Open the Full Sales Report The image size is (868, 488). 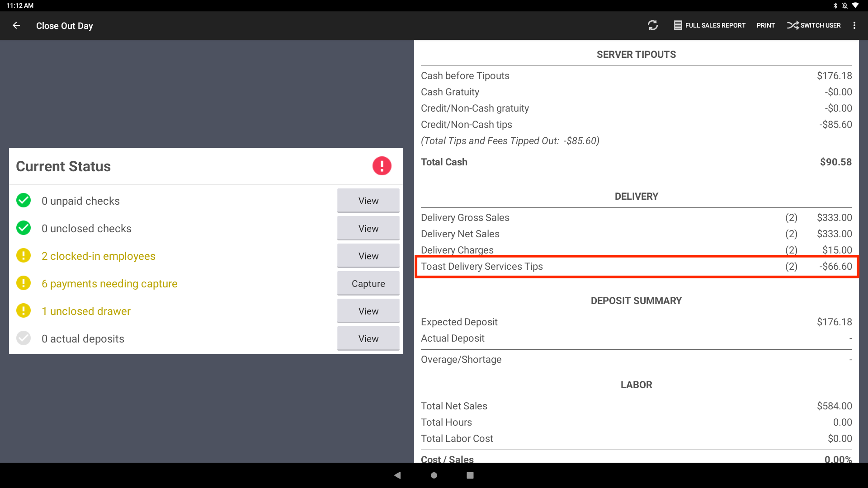[x=709, y=25]
